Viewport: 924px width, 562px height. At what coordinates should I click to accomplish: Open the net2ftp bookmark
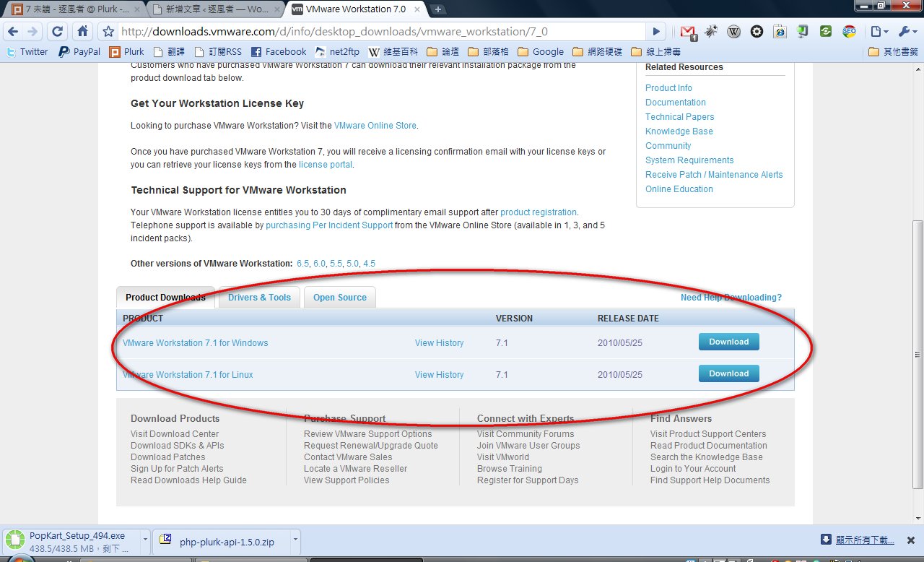337,52
